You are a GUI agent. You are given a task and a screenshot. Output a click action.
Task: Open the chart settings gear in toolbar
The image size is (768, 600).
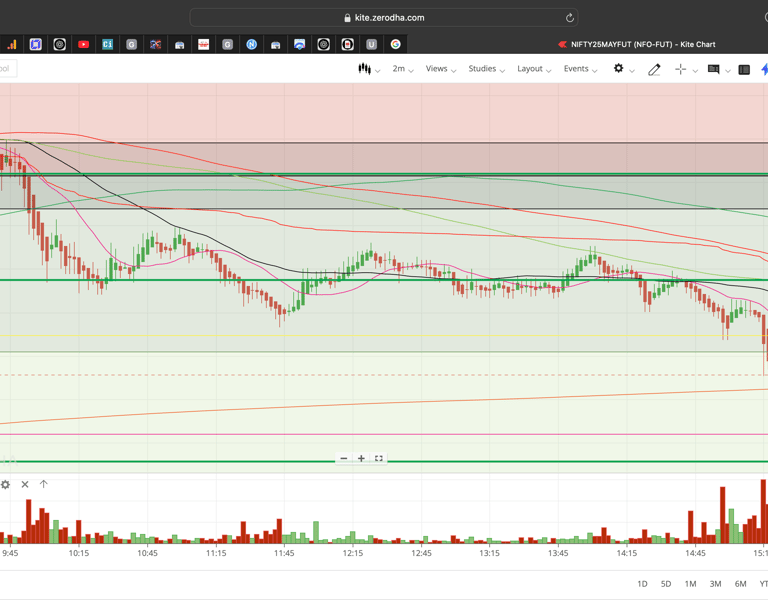point(618,68)
